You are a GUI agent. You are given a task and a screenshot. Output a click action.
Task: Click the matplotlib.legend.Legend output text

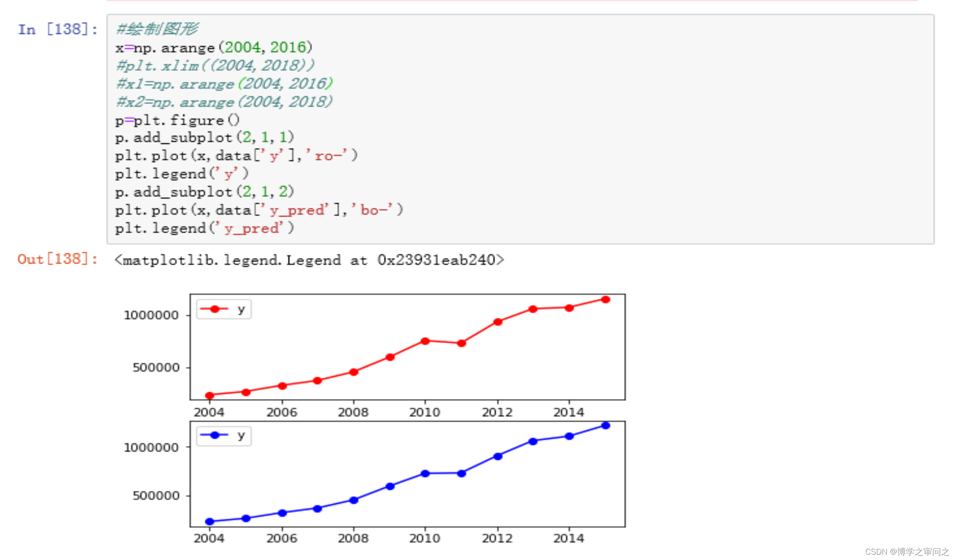[x=309, y=260]
